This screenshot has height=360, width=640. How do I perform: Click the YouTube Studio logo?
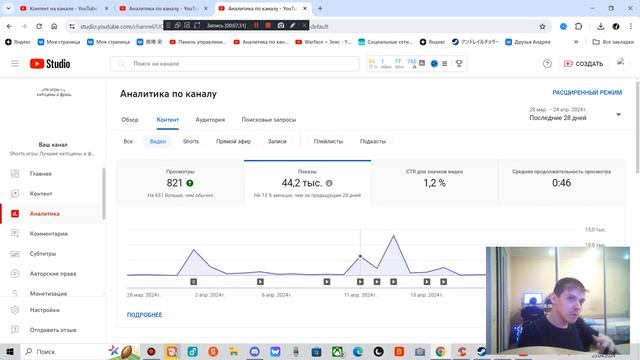coord(50,64)
